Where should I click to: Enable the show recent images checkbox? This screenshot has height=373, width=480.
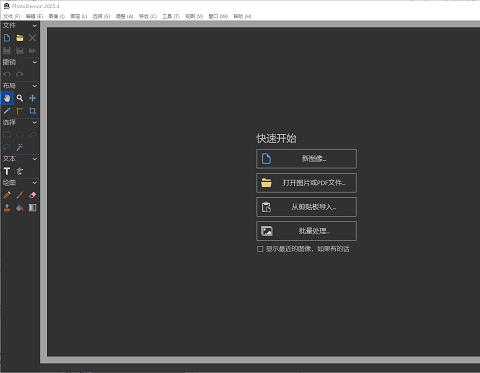point(260,249)
